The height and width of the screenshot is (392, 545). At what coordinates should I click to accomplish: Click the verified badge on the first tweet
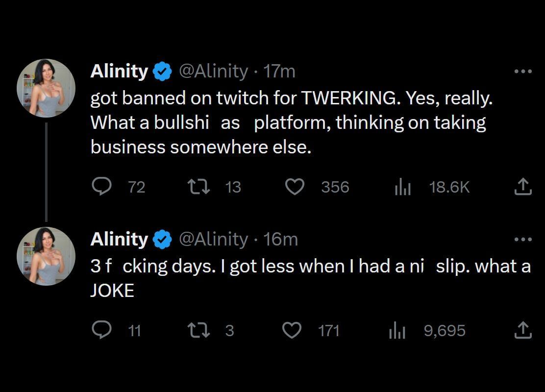(x=163, y=71)
